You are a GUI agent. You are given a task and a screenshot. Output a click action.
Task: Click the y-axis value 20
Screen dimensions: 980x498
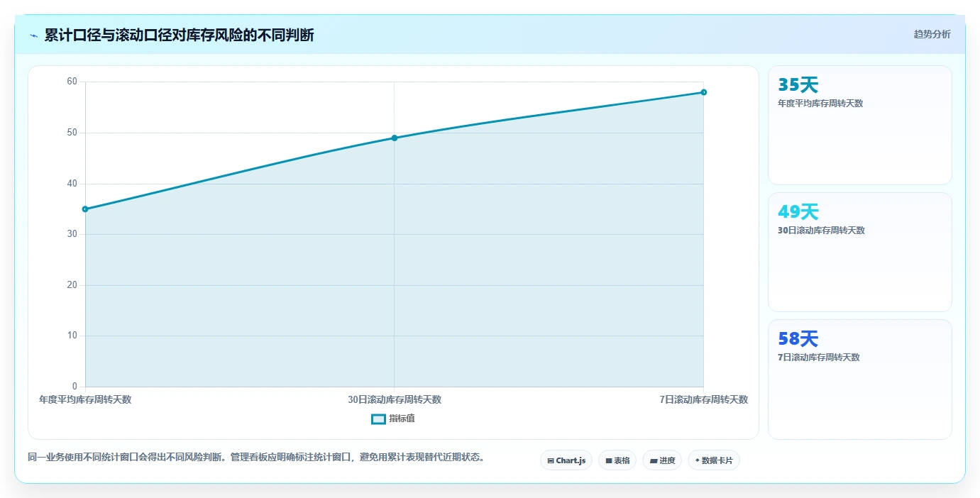[x=72, y=285]
